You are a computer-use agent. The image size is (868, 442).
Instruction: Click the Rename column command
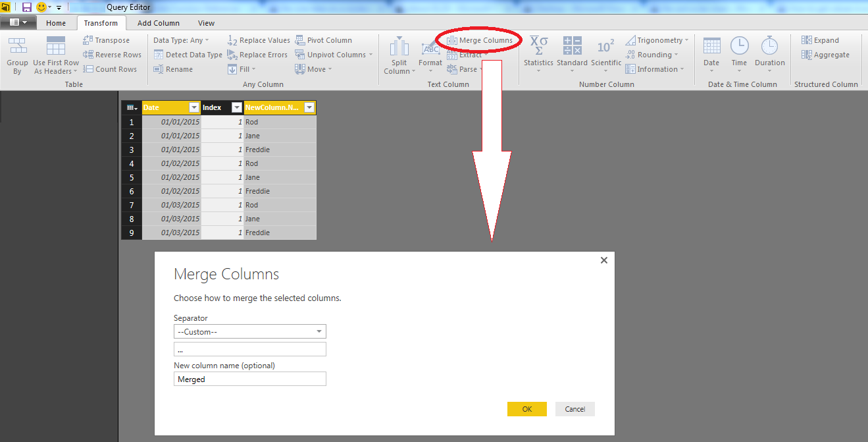click(173, 69)
